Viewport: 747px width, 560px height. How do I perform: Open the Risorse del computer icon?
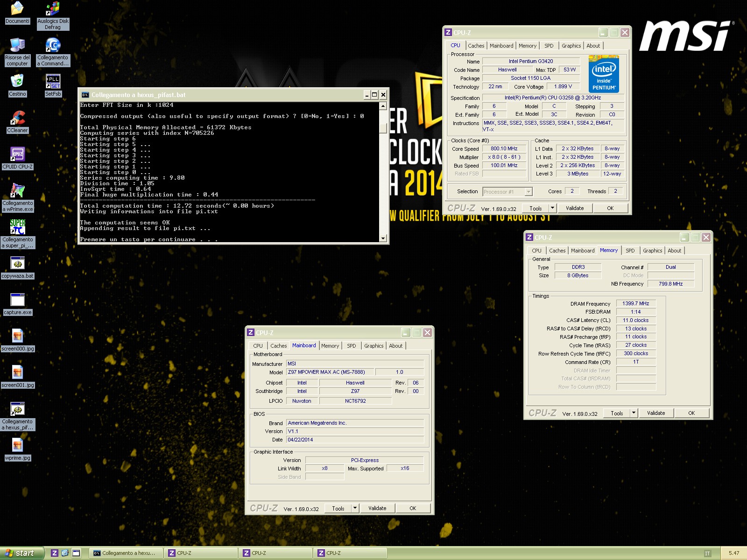[17, 45]
